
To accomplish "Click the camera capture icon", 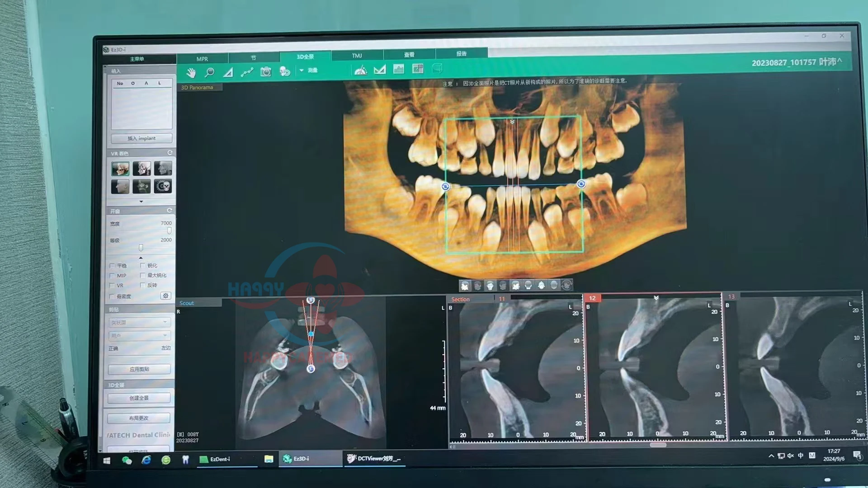I will click(x=266, y=72).
